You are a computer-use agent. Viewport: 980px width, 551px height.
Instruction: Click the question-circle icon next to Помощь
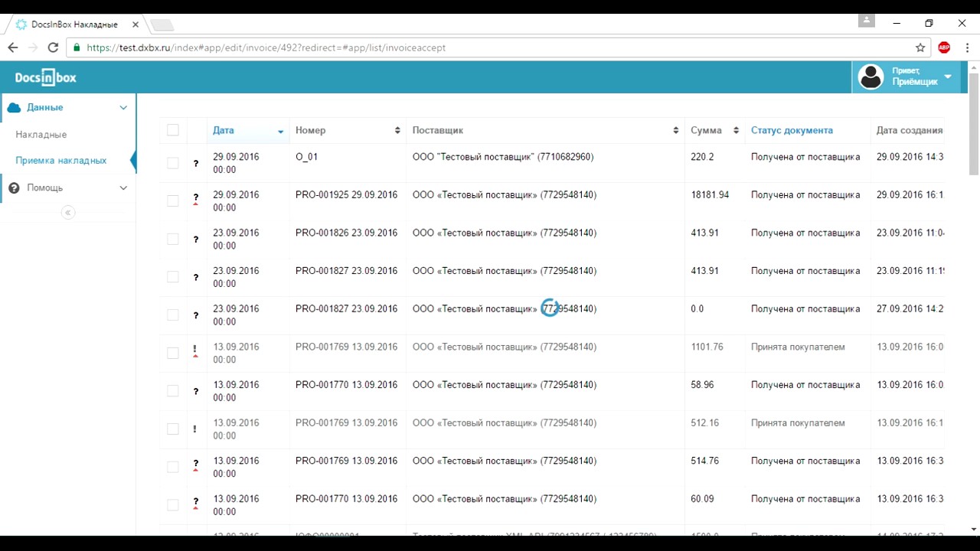(14, 188)
